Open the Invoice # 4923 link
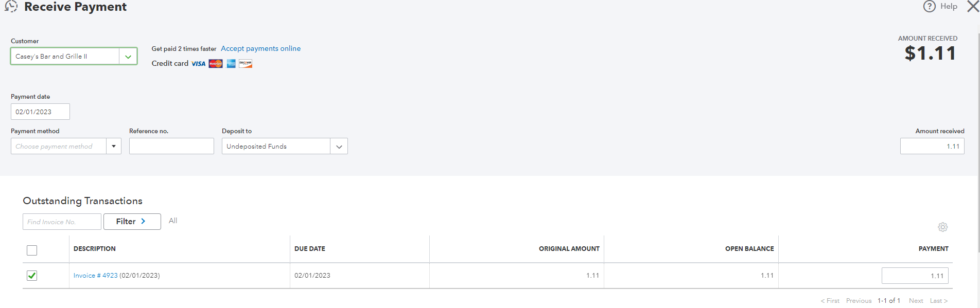The width and height of the screenshot is (980, 308). tap(96, 276)
